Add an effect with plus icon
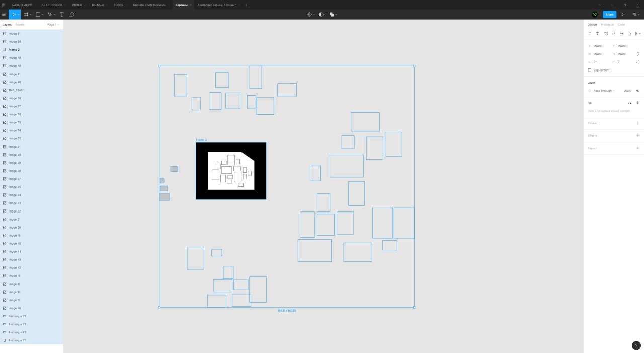The height and width of the screenshot is (353, 644). point(638,135)
